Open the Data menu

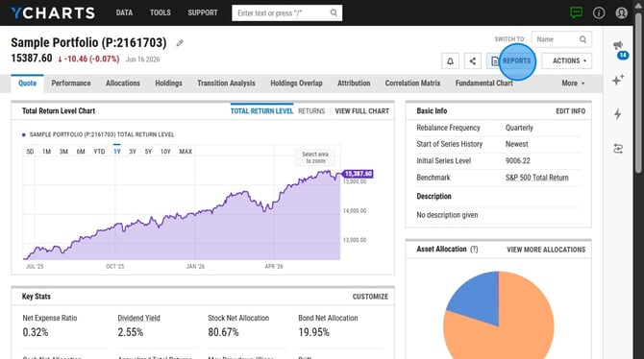click(x=124, y=12)
